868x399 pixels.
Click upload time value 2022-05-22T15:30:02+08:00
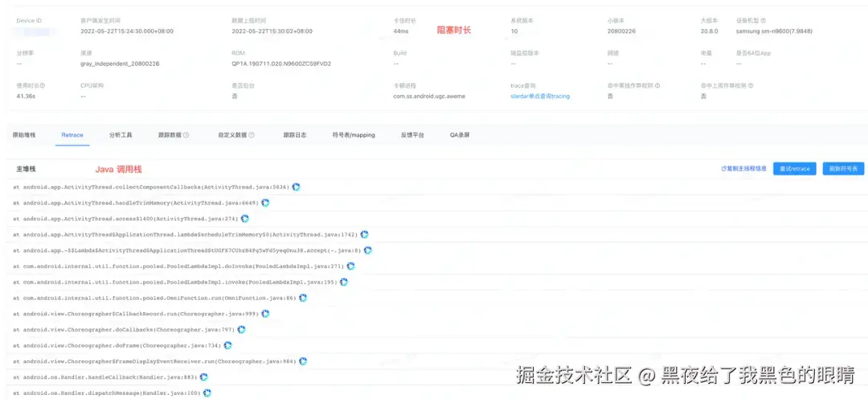click(272, 31)
